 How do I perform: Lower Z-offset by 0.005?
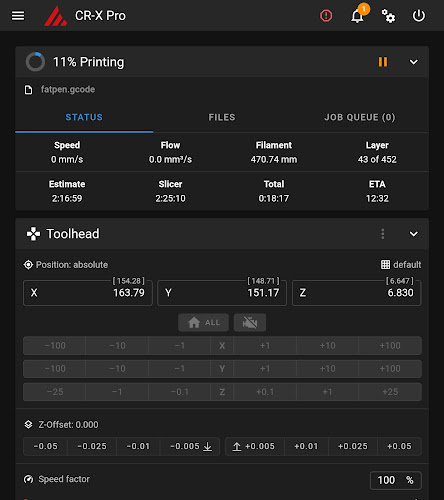[190, 446]
